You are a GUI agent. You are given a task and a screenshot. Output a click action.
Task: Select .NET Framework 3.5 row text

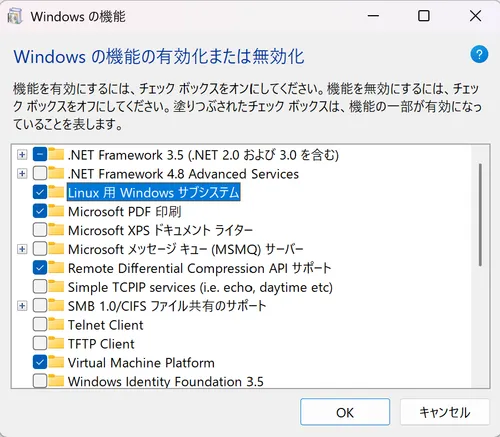click(x=203, y=155)
